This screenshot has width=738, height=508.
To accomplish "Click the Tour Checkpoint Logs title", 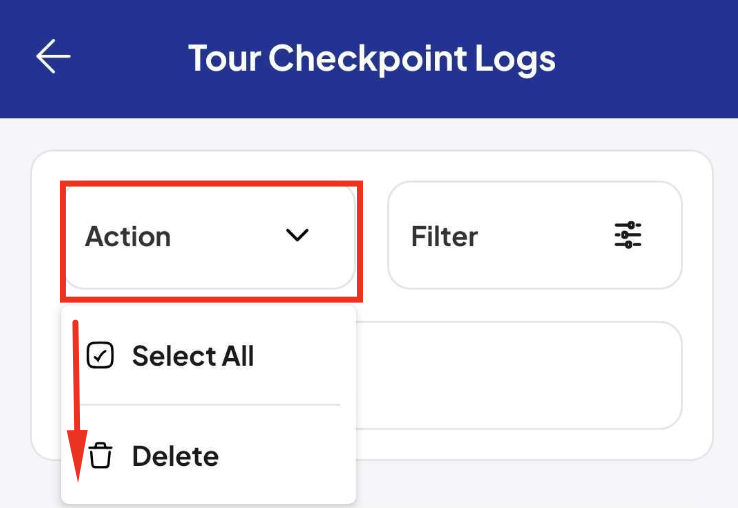I will click(x=372, y=59).
